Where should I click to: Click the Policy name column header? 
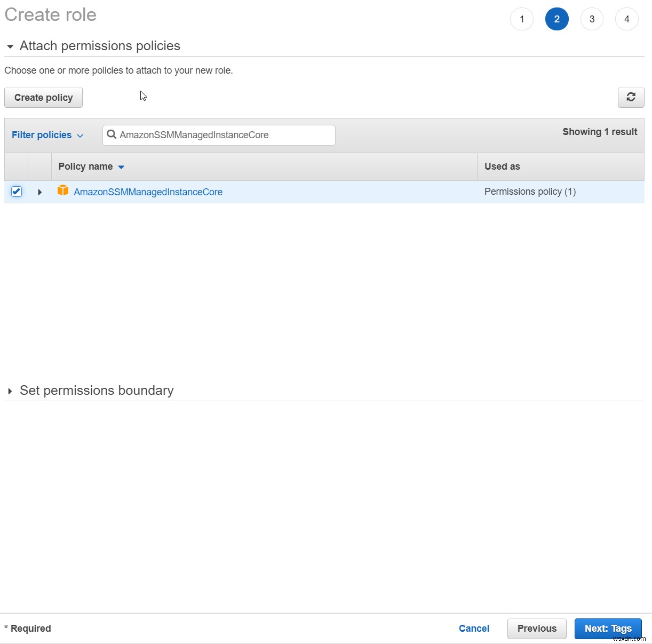(85, 166)
